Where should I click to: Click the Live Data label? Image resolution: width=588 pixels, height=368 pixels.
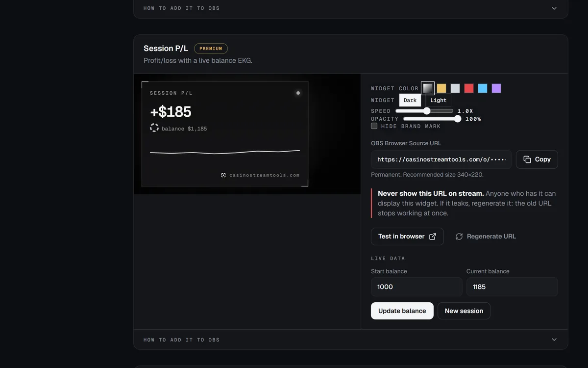click(388, 258)
